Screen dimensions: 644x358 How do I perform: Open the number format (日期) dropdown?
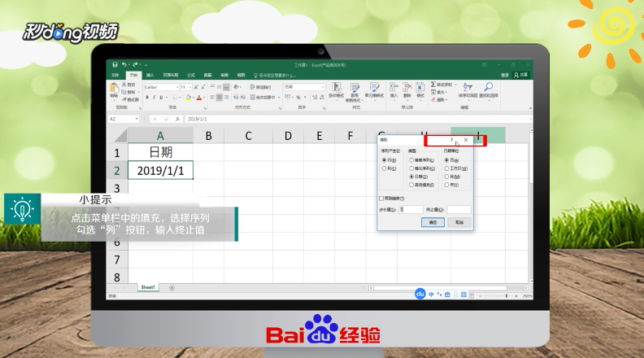pyautogui.click(x=323, y=87)
